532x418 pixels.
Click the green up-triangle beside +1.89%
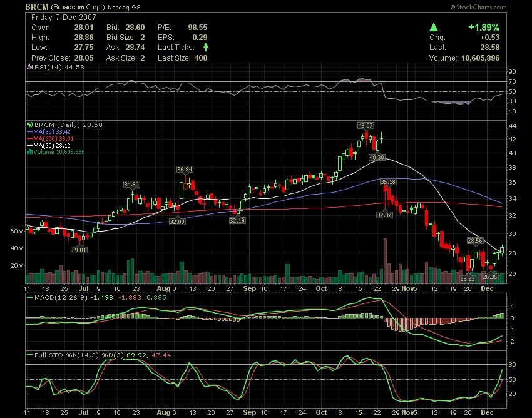433,28
